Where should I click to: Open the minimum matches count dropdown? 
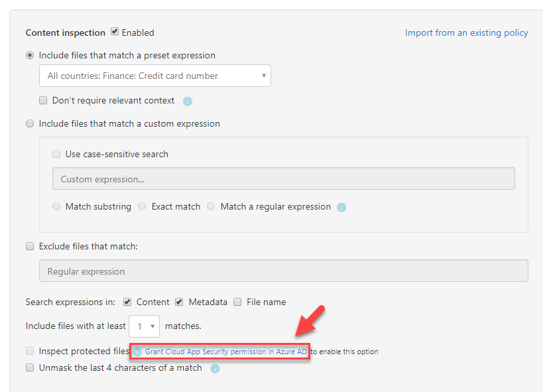pos(144,326)
